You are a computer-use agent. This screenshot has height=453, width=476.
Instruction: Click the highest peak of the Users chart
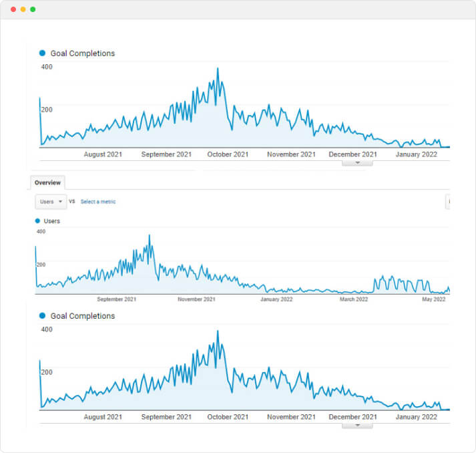(x=149, y=236)
